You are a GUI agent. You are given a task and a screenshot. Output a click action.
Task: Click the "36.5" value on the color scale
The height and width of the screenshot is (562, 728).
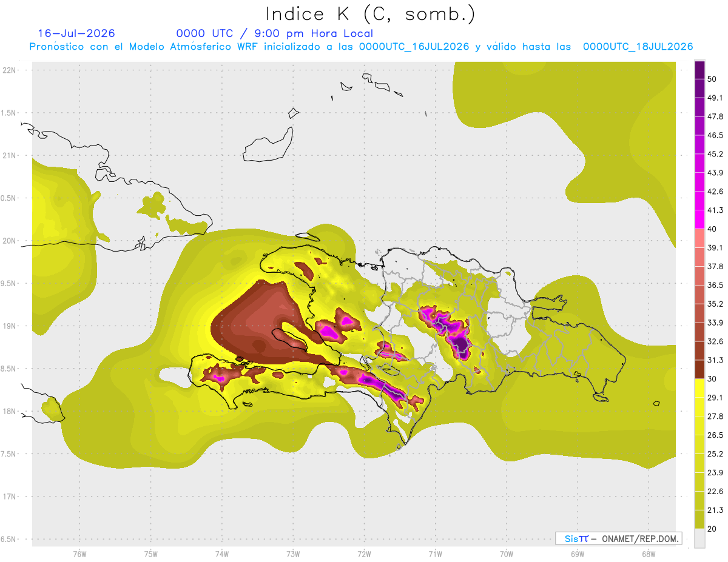715,285
